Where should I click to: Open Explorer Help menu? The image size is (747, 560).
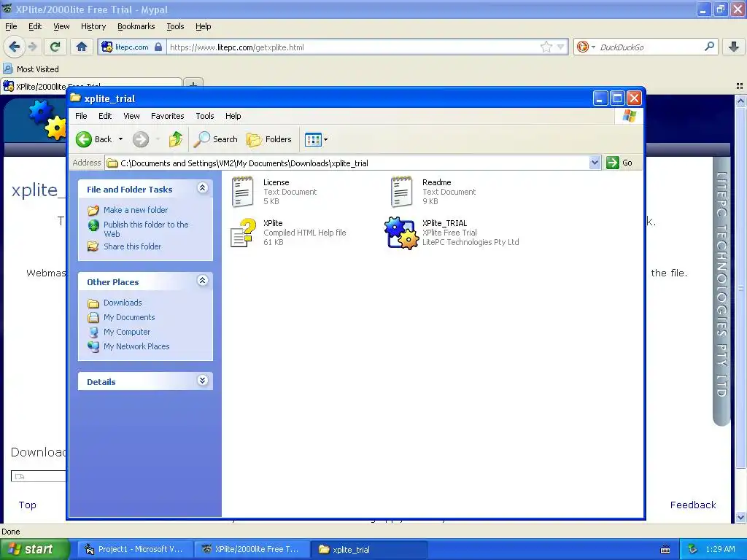pos(233,116)
